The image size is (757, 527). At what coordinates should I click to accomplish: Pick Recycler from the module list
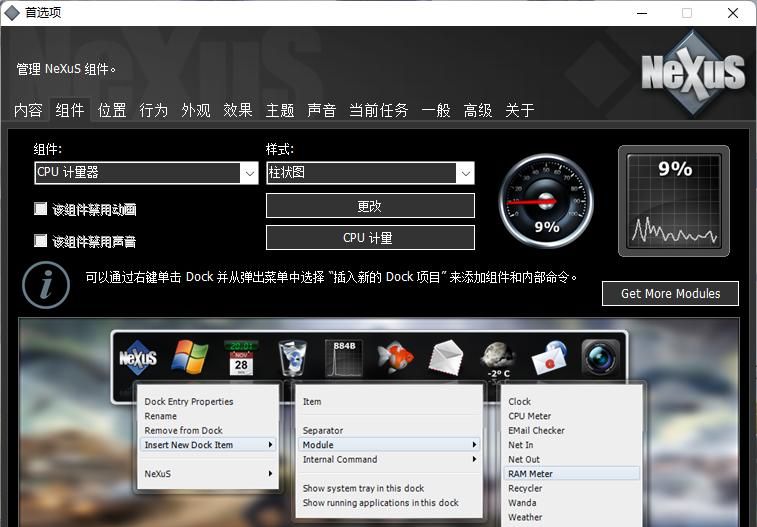coord(525,488)
